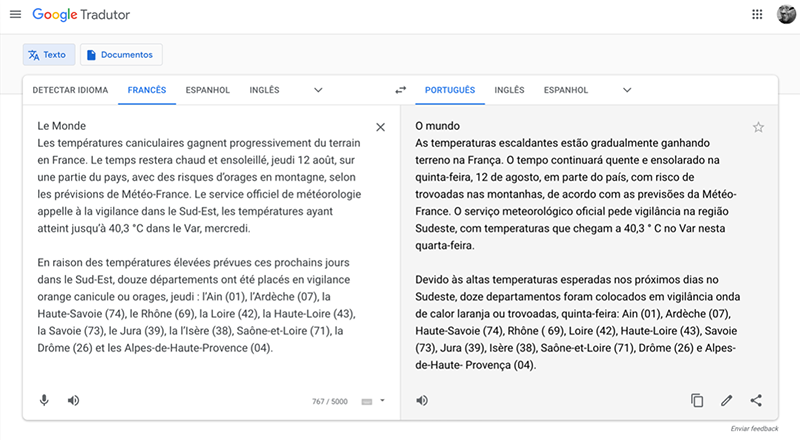Save translation with the star icon
Screen dimensions: 800x440
758,127
